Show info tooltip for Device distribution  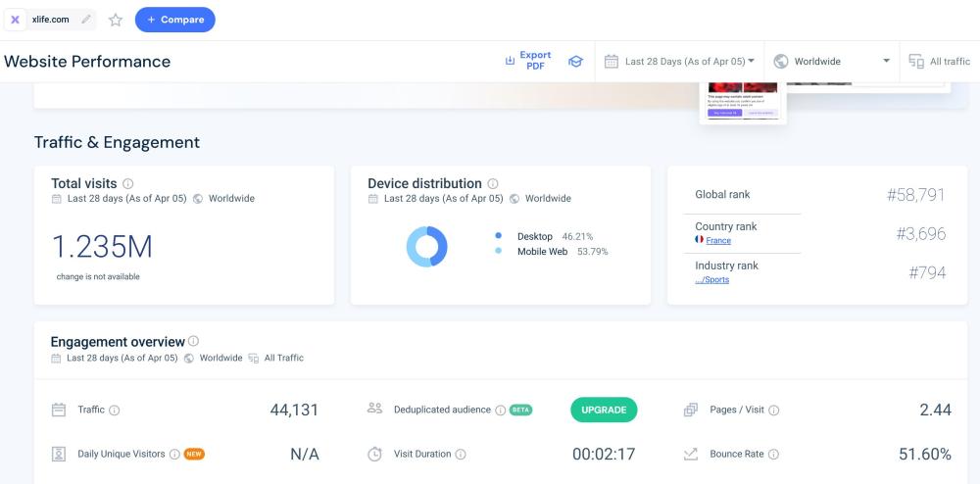[x=493, y=183]
